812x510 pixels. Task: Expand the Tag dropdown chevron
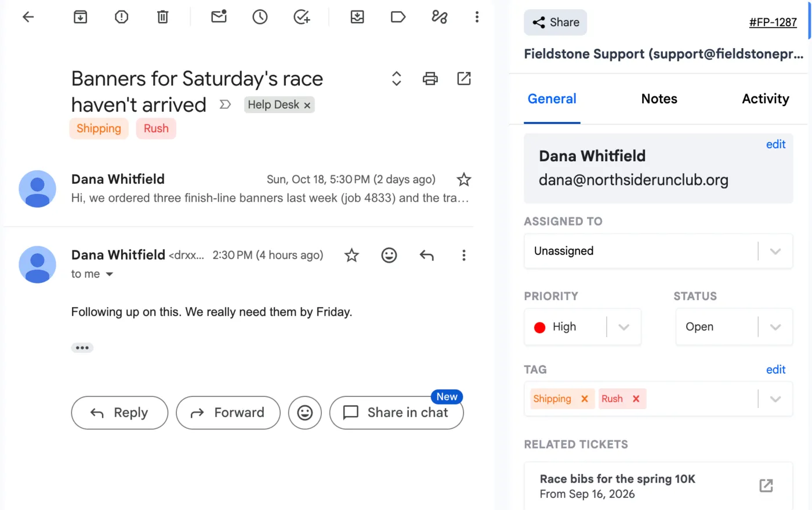click(775, 399)
